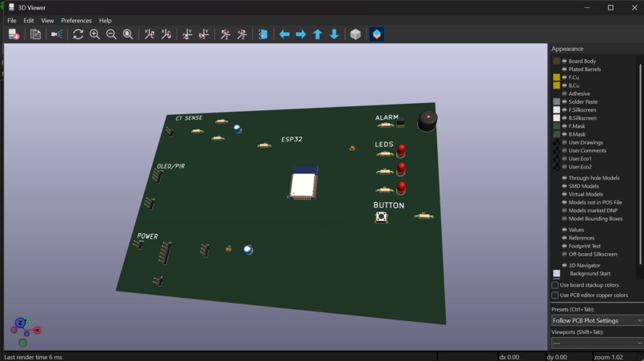
Task: Hide the Board Body layer
Action: pos(564,61)
